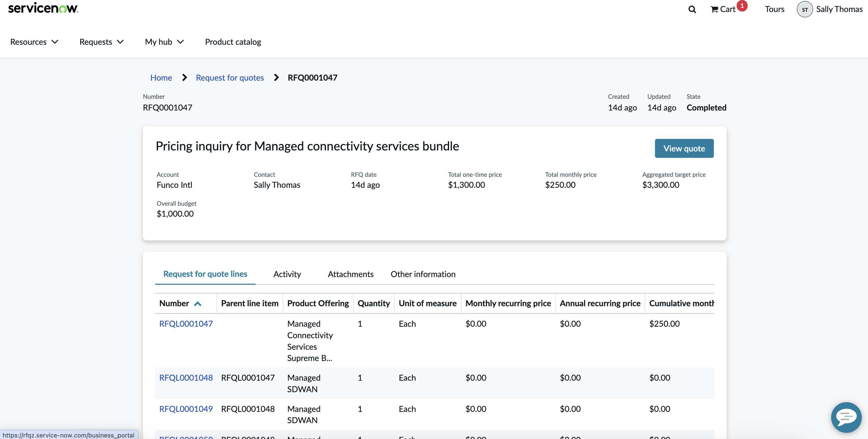Open the search magnifier icon
The height and width of the screenshot is (439, 868).
(692, 9)
